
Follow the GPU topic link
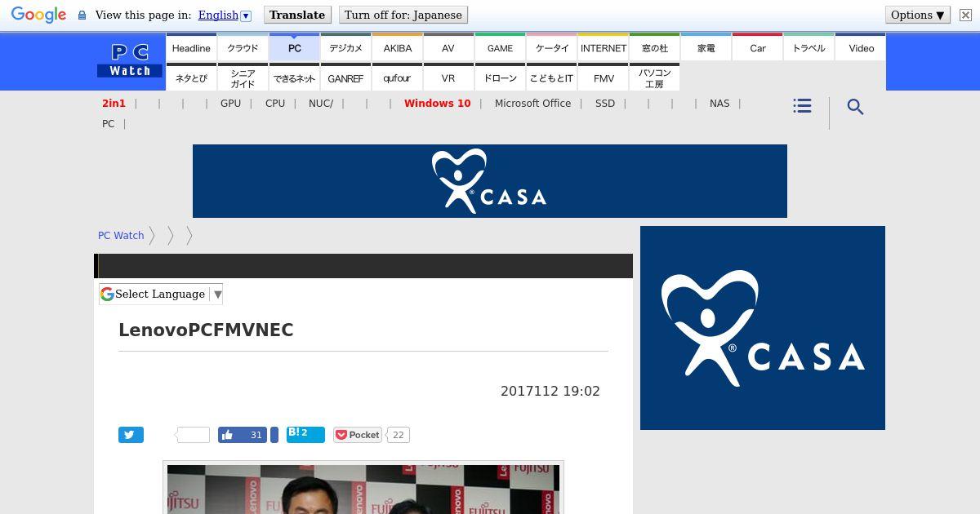click(230, 103)
